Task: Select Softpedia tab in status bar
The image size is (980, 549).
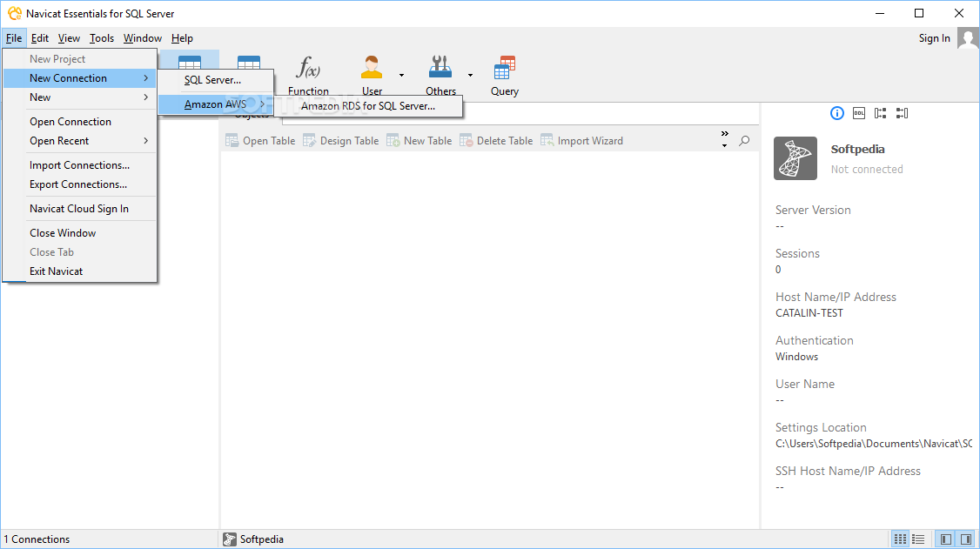Action: 253,539
